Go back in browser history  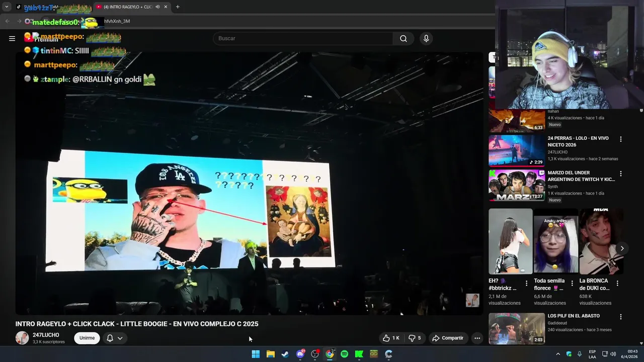tap(7, 21)
